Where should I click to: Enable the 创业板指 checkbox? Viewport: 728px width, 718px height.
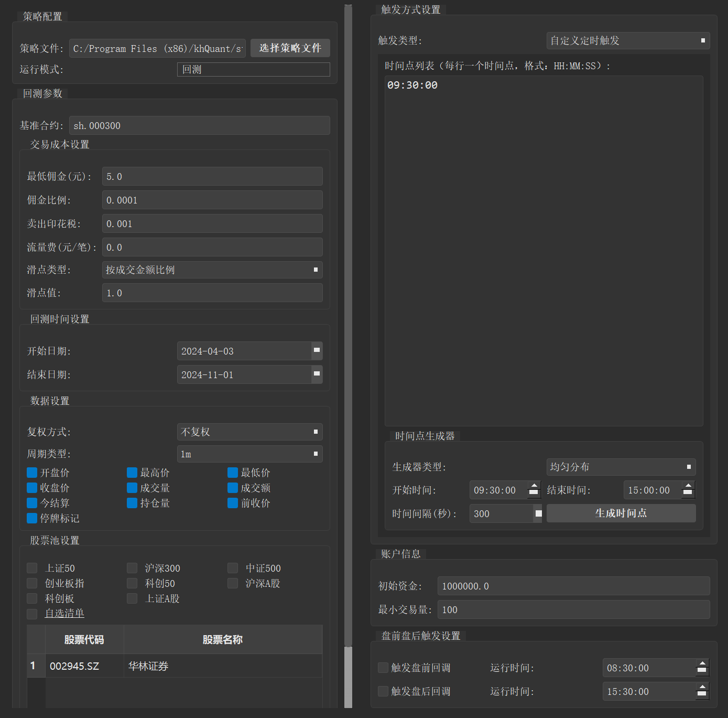(x=32, y=584)
